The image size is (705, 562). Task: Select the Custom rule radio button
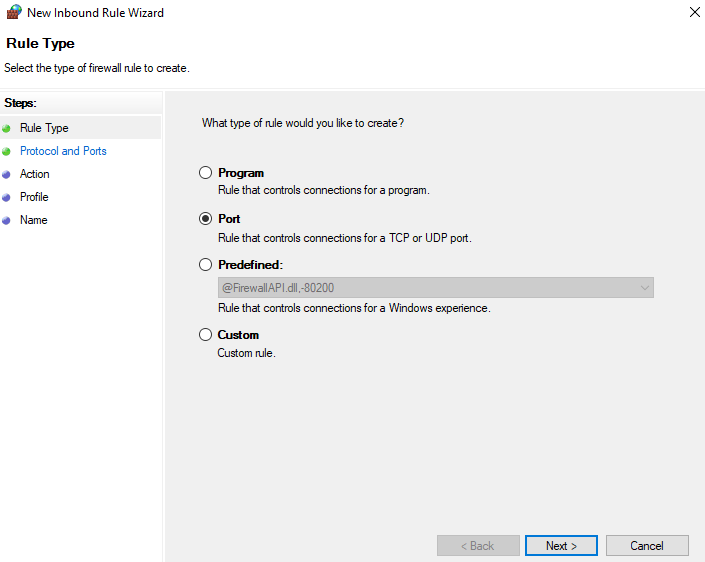[206, 335]
